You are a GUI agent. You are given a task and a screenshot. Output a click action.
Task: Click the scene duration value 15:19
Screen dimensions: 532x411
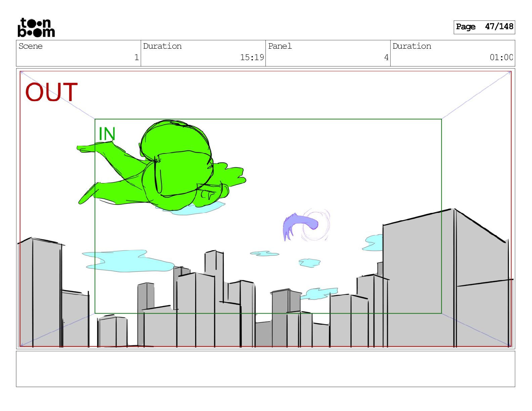252,57
